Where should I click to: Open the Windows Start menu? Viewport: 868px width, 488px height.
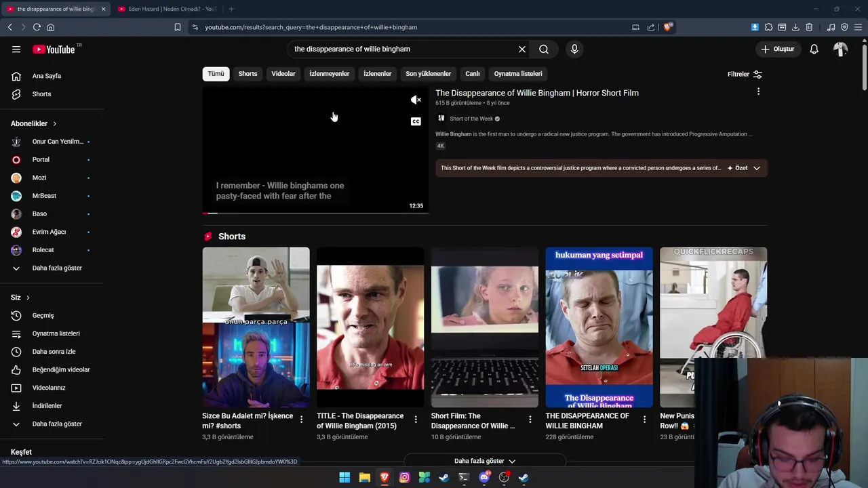(x=344, y=477)
